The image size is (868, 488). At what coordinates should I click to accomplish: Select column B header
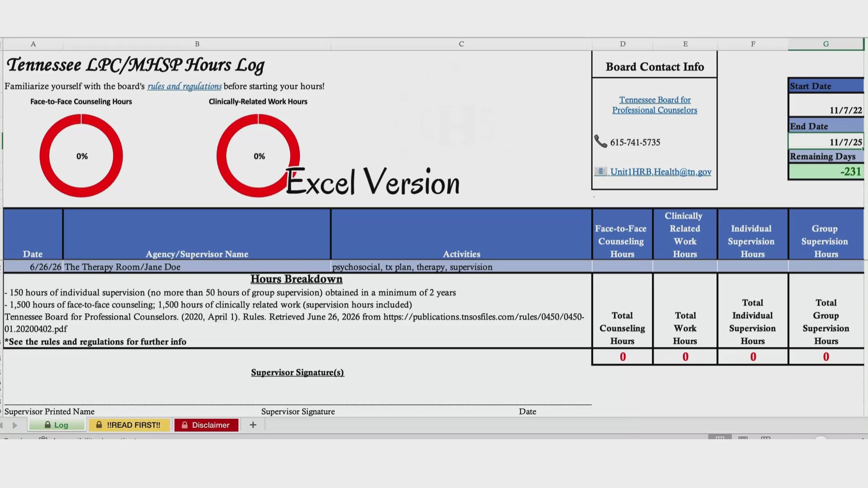197,44
